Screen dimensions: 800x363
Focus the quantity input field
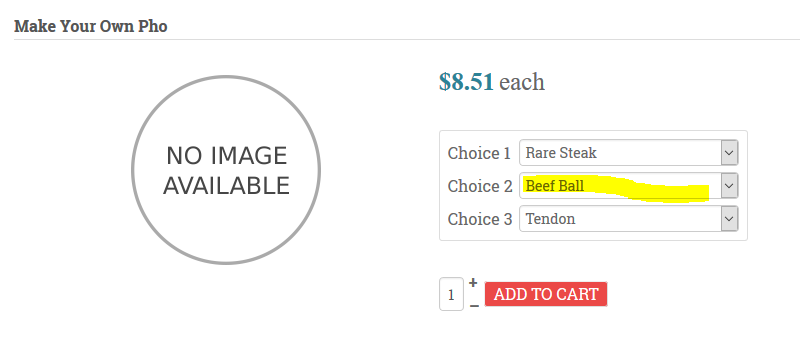pyautogui.click(x=451, y=294)
